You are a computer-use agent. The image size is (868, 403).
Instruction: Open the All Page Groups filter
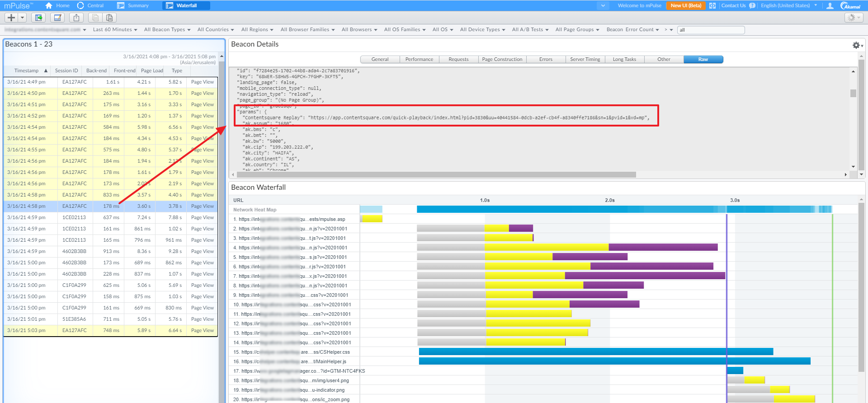577,29
